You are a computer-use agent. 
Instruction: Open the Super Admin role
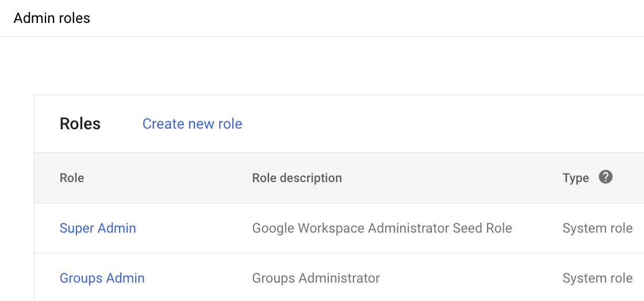click(98, 228)
